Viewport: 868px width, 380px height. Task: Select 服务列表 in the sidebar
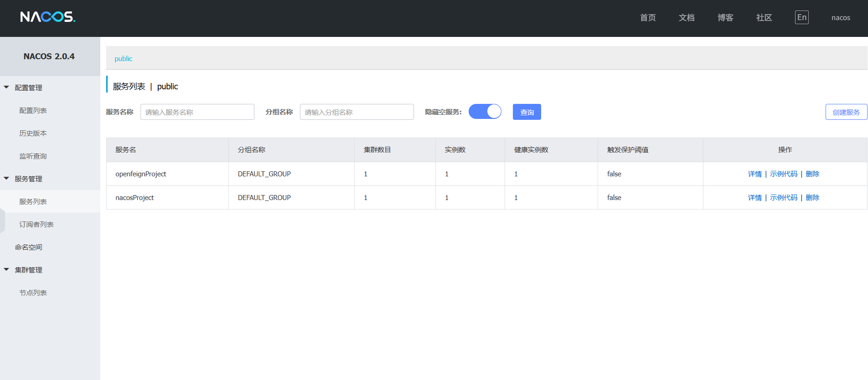33,201
